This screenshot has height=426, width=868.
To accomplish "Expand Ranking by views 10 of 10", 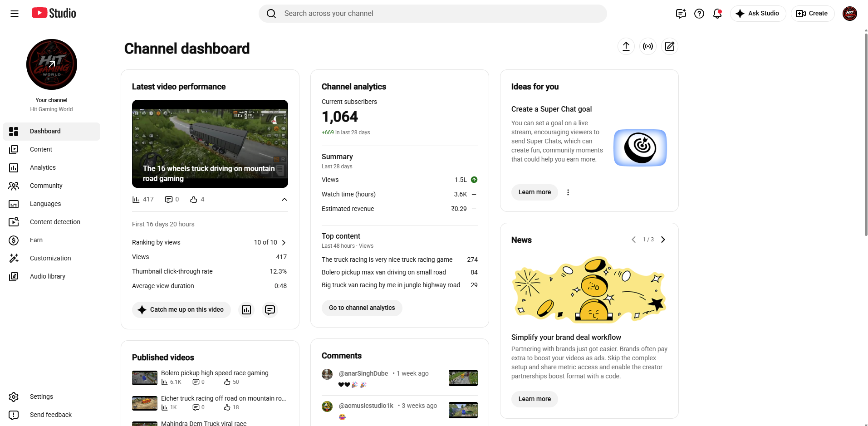I will [284, 243].
